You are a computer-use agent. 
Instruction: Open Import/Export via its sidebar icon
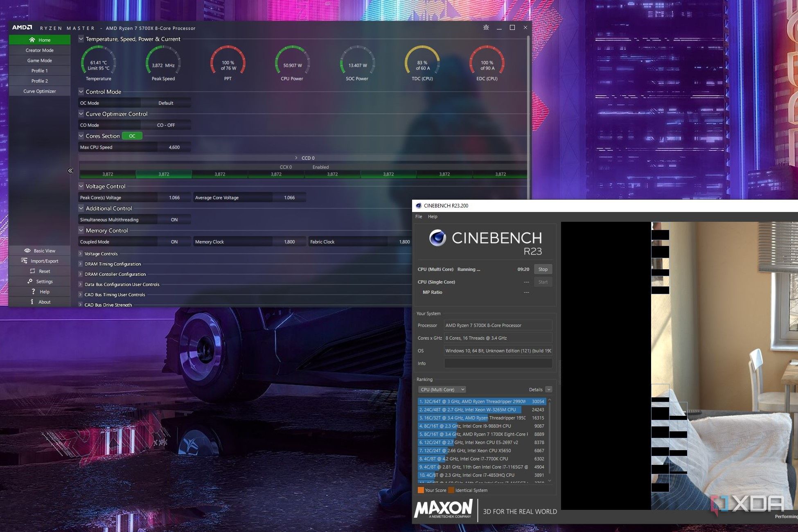24,261
